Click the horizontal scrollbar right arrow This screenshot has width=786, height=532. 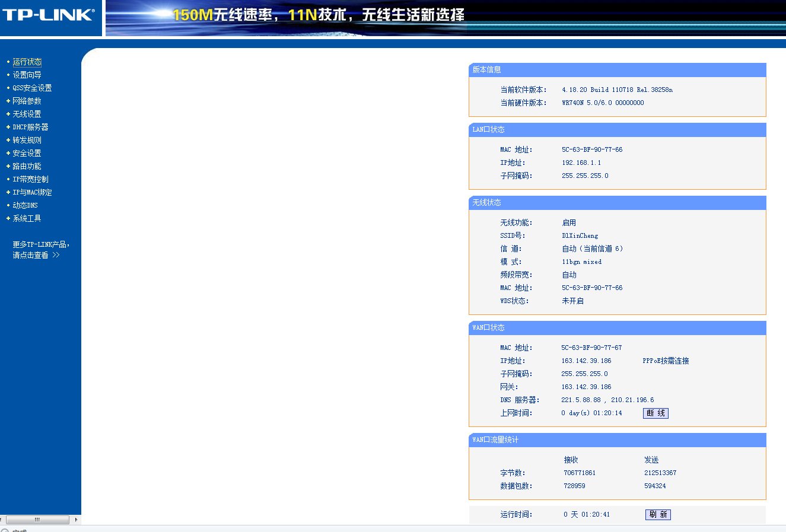76,519
